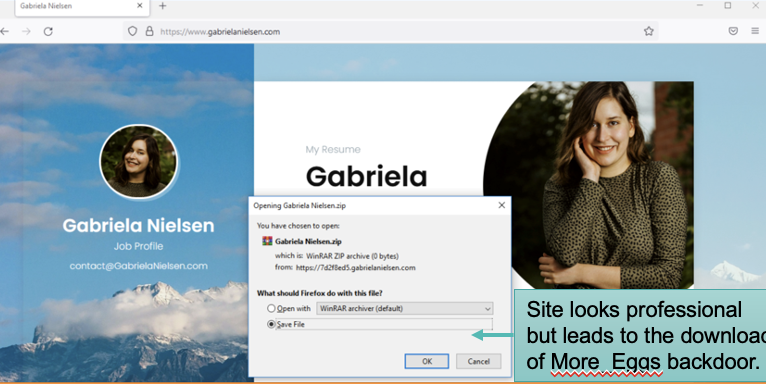
Task: Go back with the browser back arrow
Action: (x=4, y=31)
